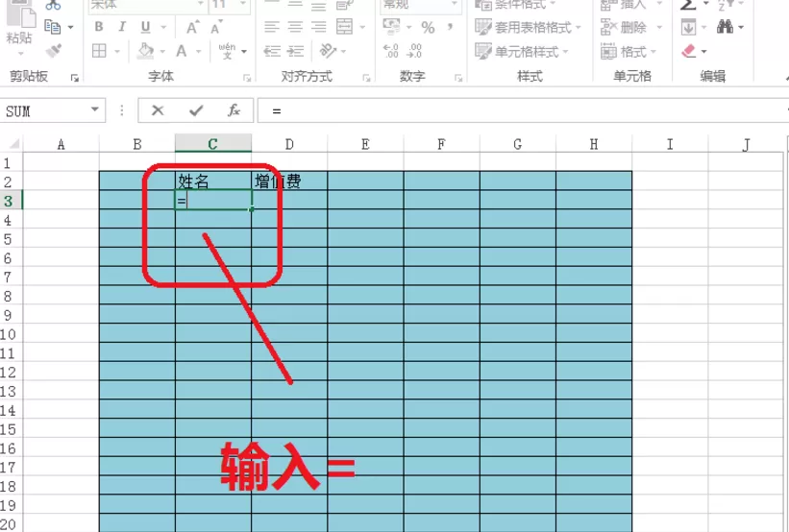789x532 pixels.
Task: Open Insert Function with the fx icon
Action: tap(234, 110)
